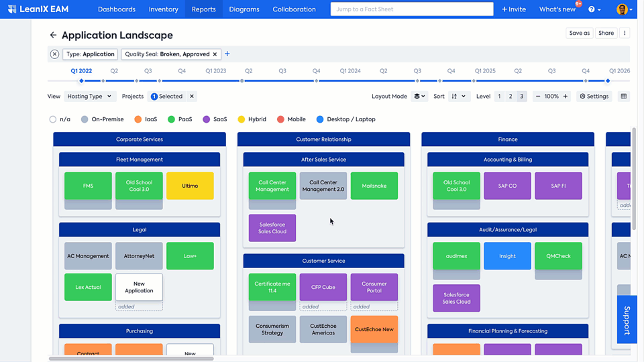
Task: Set Level to 1
Action: (499, 97)
